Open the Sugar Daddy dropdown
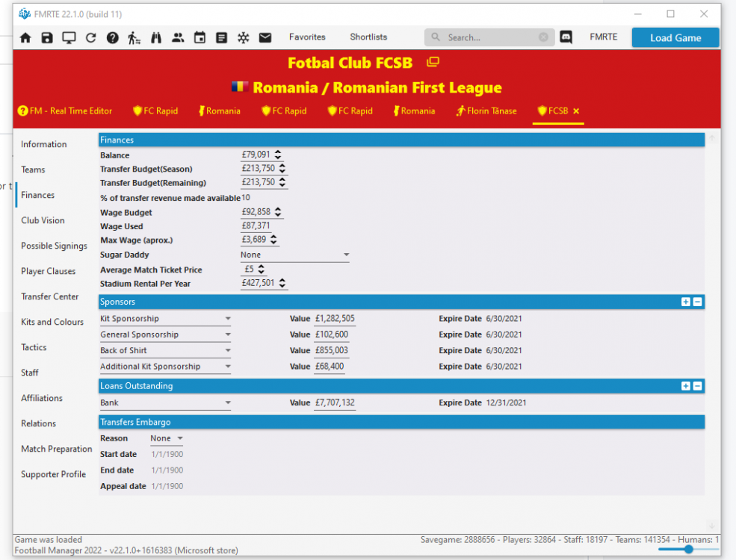Image resolution: width=736 pixels, height=560 pixels. click(295, 255)
